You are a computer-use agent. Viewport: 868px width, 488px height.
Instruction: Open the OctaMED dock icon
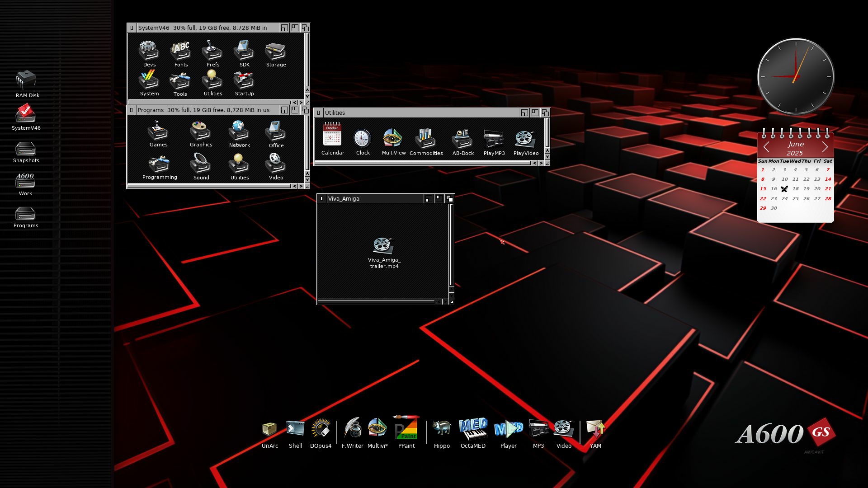tap(473, 429)
